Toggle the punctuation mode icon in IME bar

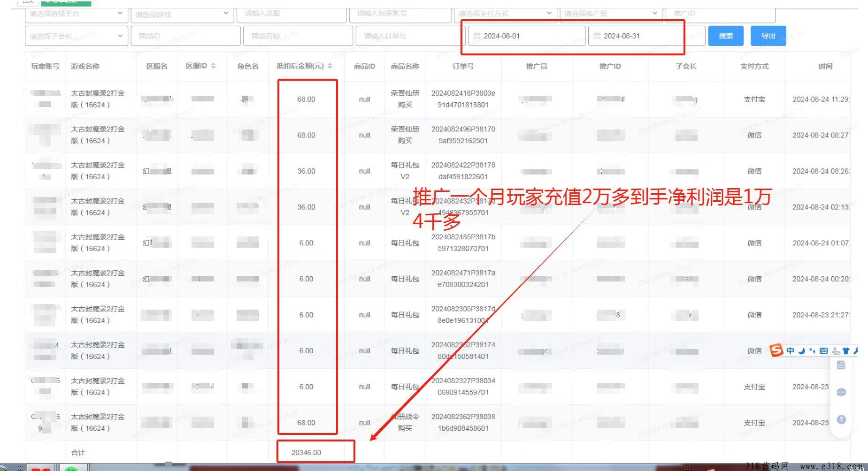click(x=812, y=350)
